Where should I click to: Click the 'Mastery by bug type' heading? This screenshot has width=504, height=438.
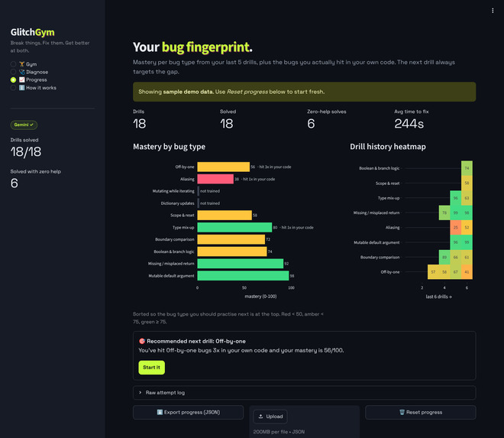pos(169,147)
